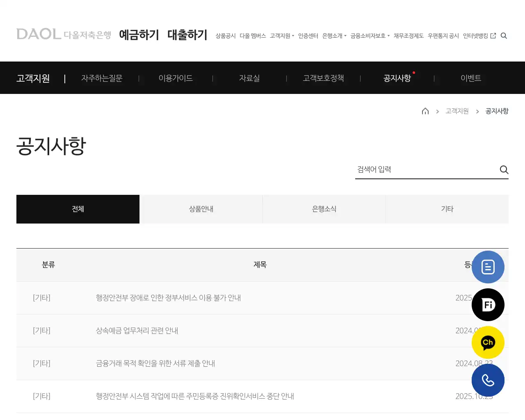Open the blue document floating button
The width and height of the screenshot is (525, 420).
(488, 267)
